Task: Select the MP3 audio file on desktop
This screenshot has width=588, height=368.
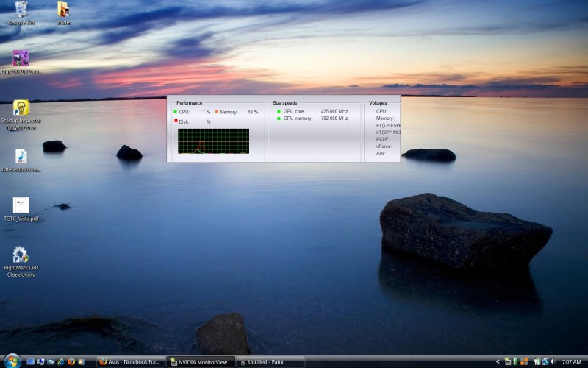Action: (x=21, y=156)
